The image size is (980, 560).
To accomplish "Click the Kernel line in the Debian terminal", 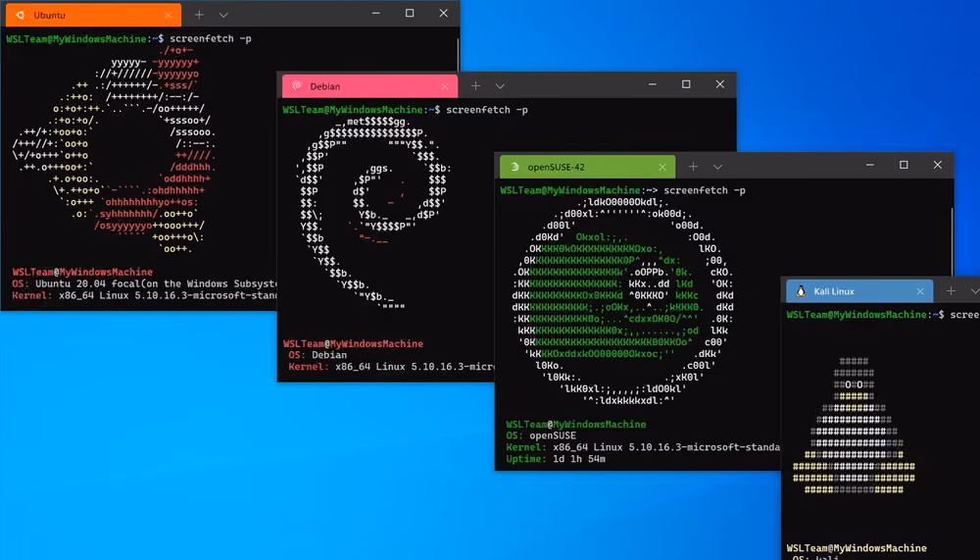I will point(391,367).
